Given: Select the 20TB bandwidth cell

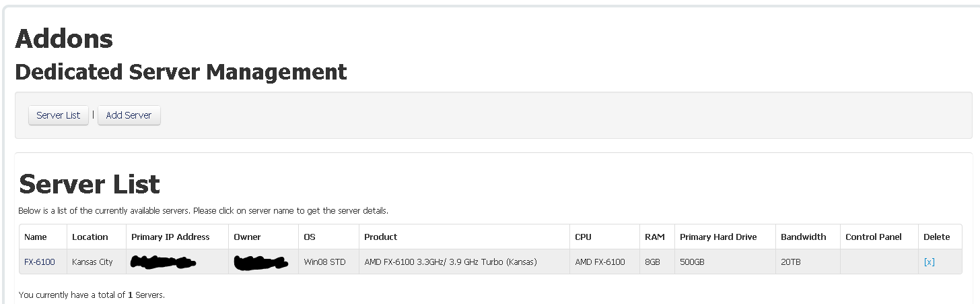Looking at the screenshot, I should point(792,262).
